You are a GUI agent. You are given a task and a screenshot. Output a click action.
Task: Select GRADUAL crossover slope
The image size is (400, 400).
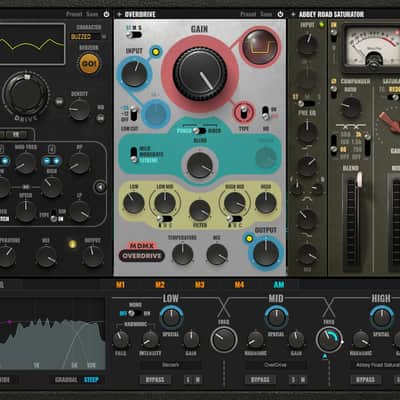[x=66, y=380]
